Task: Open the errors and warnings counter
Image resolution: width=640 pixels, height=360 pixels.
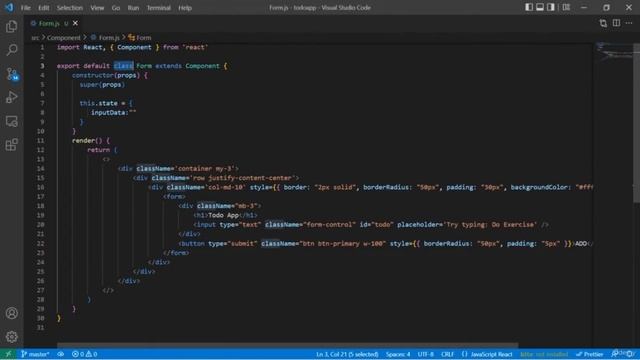Action: (84, 354)
